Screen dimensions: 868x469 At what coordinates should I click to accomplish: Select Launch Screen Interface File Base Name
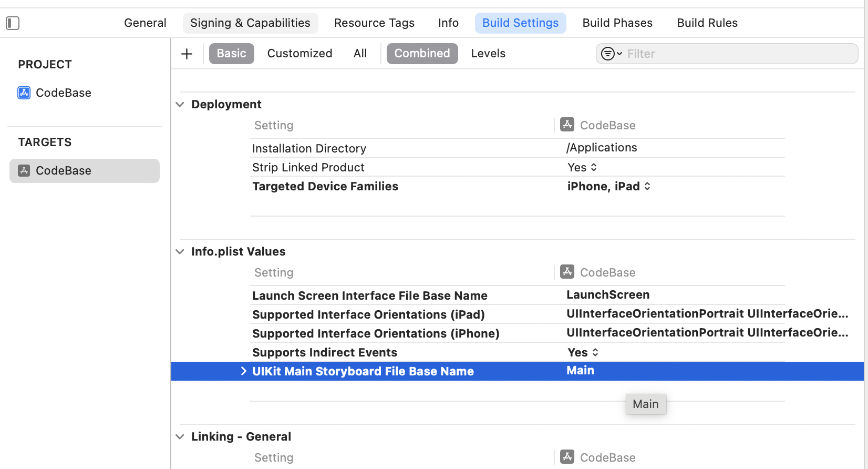(370, 295)
